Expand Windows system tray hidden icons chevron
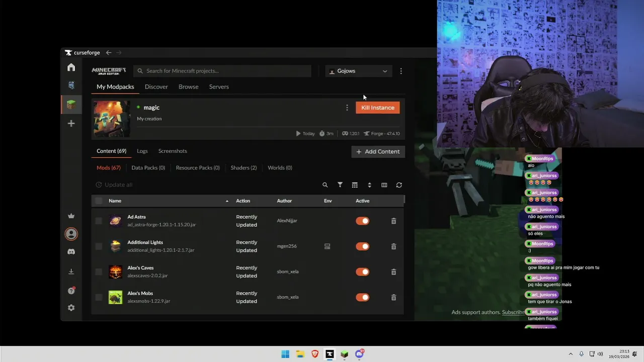Screen dimensions: 644x362 point(571,354)
